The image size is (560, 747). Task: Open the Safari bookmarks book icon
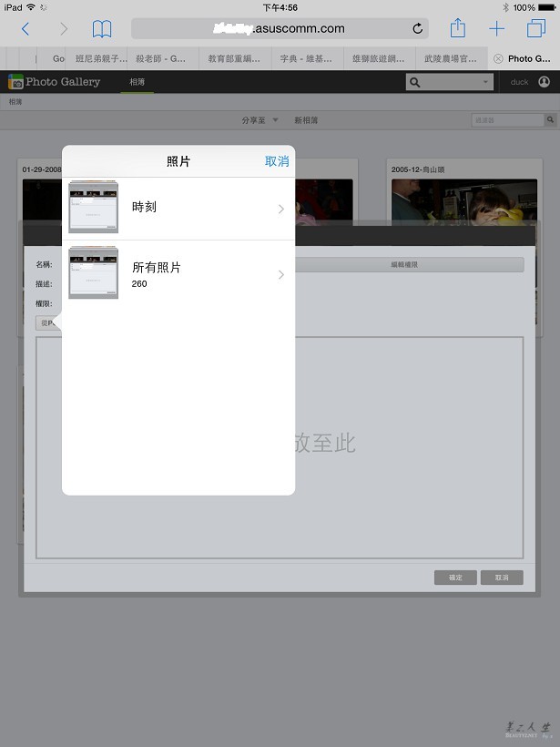click(x=102, y=29)
